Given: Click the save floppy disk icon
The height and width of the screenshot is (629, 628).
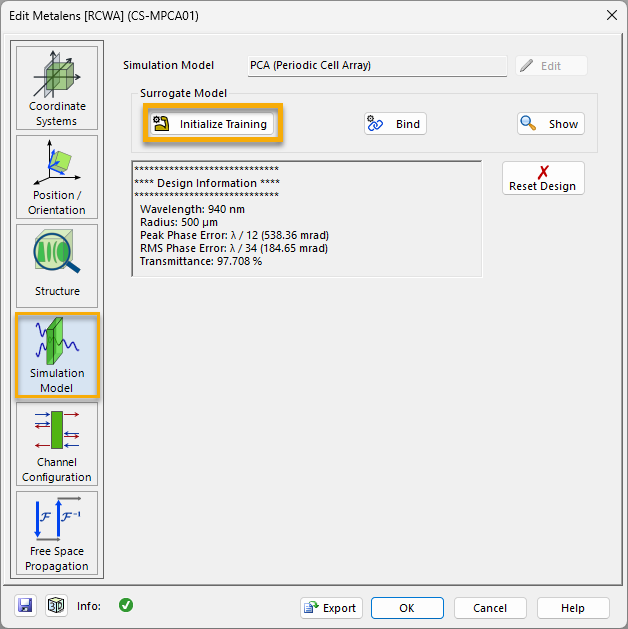Looking at the screenshot, I should (x=25, y=606).
